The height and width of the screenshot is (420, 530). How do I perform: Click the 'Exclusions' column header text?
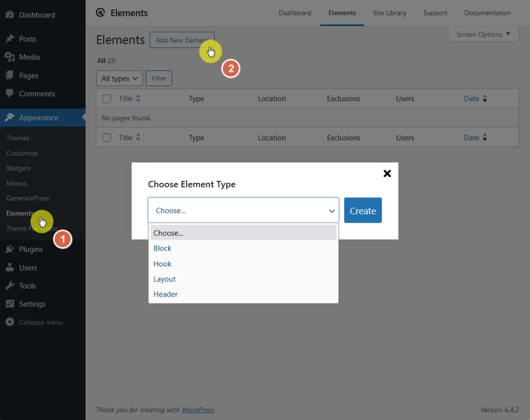[344, 99]
